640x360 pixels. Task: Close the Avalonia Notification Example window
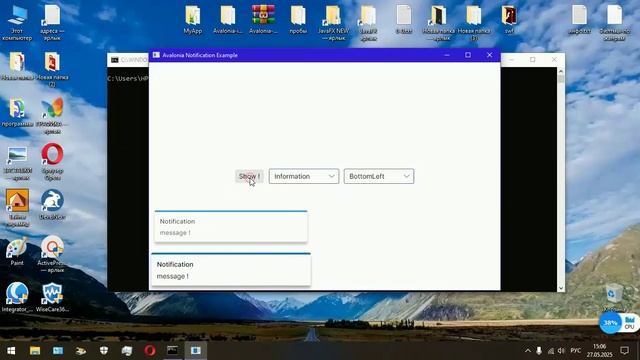(489, 55)
